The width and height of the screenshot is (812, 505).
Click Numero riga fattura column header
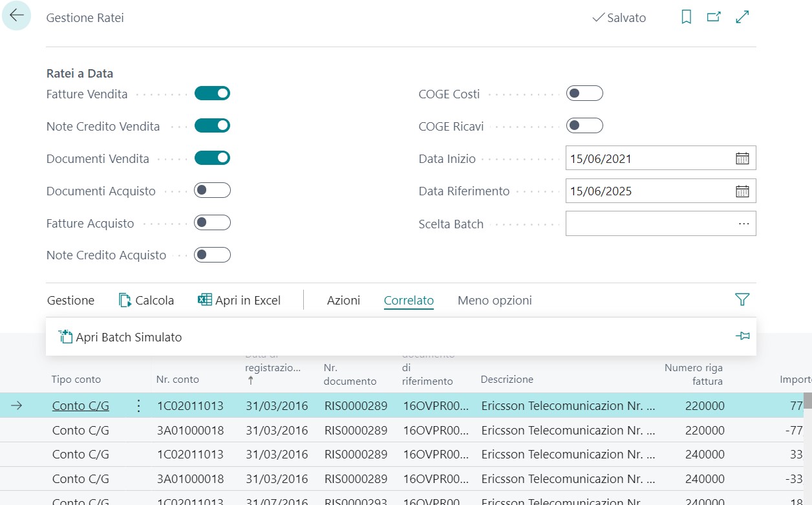click(694, 374)
